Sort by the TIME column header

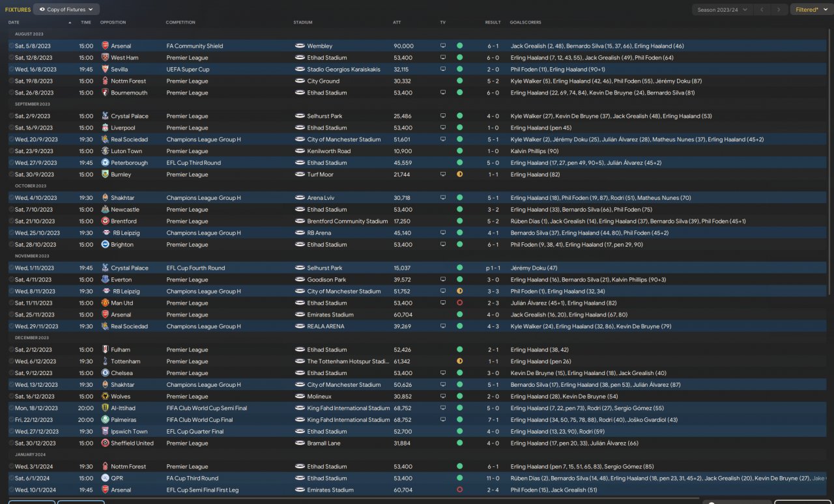[86, 23]
